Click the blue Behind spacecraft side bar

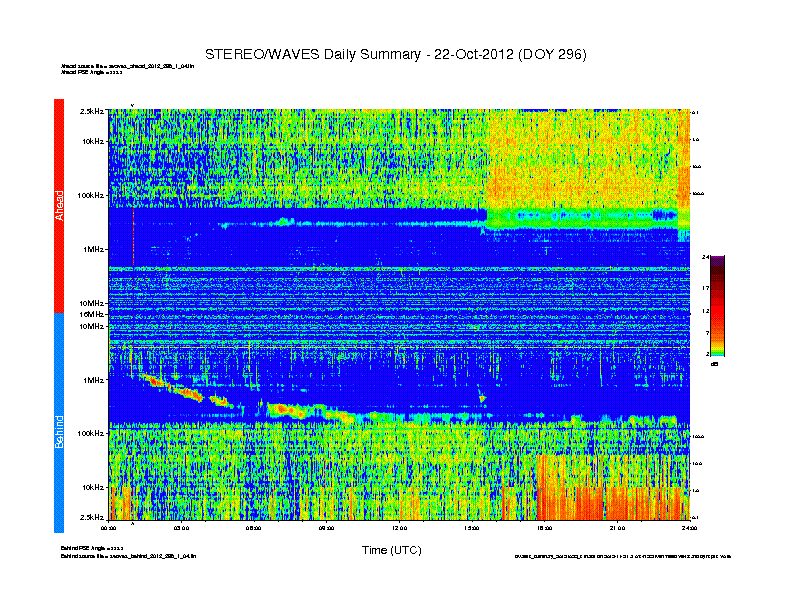59,423
